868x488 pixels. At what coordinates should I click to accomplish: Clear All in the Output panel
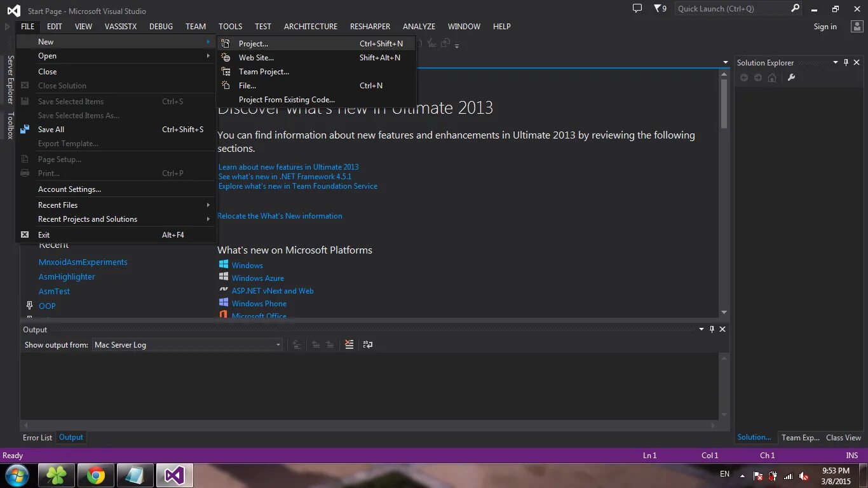[x=349, y=344]
